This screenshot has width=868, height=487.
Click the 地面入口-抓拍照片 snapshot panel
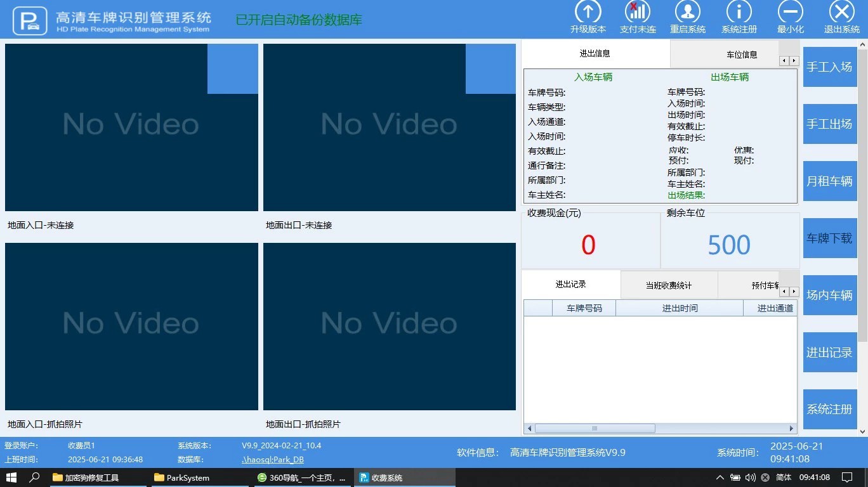click(x=131, y=327)
